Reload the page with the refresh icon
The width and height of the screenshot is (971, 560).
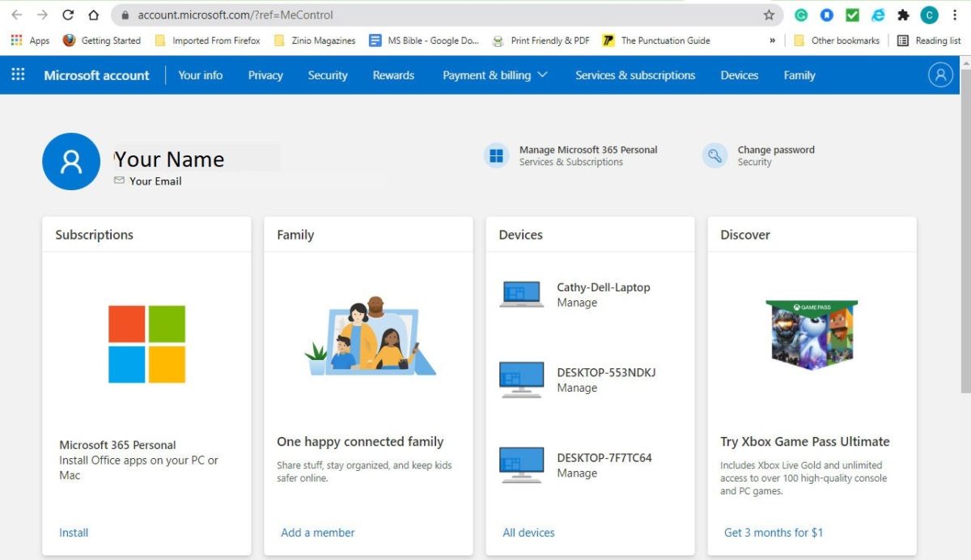tap(68, 14)
